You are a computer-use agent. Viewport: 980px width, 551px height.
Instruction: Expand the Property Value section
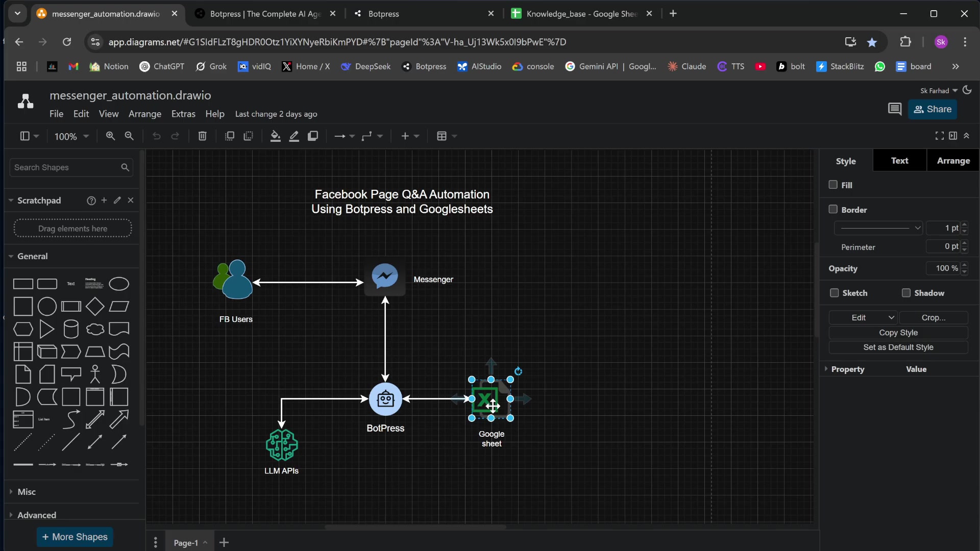coord(848,369)
